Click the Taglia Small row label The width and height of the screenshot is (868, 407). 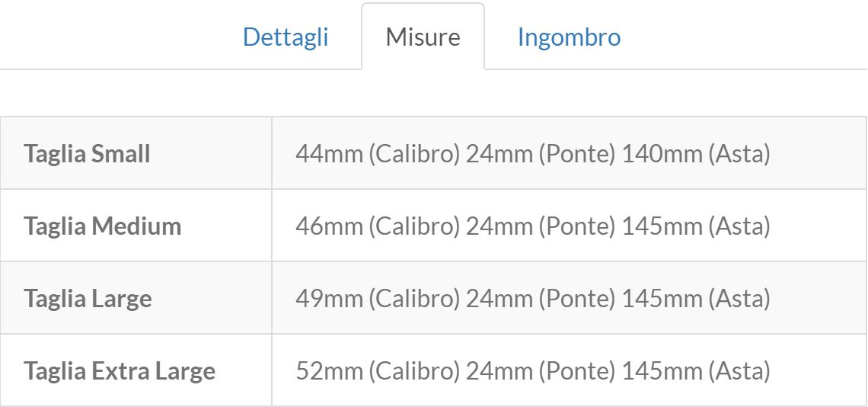pos(87,154)
